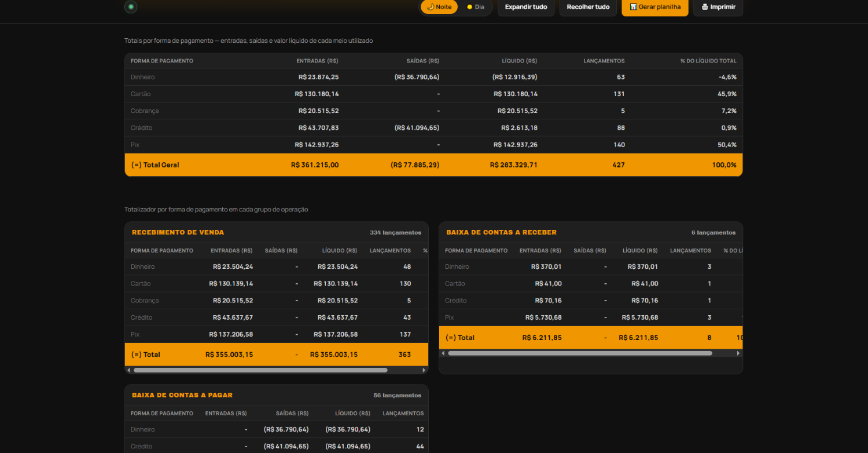Image resolution: width=868 pixels, height=453 pixels.
Task: Click Recebimento de Venda total R$ 355.003,15 entradas
Action: (x=229, y=355)
